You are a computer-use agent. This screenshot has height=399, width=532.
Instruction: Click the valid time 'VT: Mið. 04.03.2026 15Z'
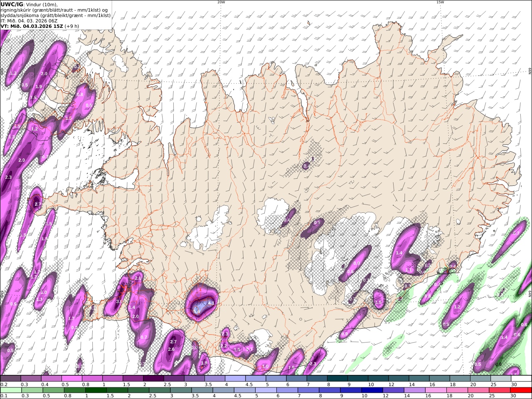tap(31, 26)
